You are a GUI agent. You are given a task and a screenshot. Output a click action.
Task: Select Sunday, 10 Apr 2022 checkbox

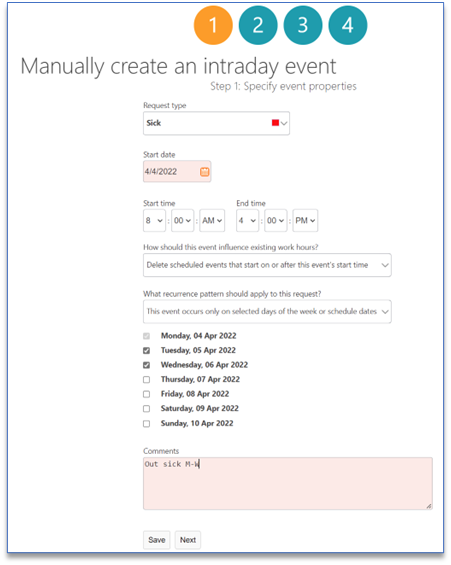146,423
